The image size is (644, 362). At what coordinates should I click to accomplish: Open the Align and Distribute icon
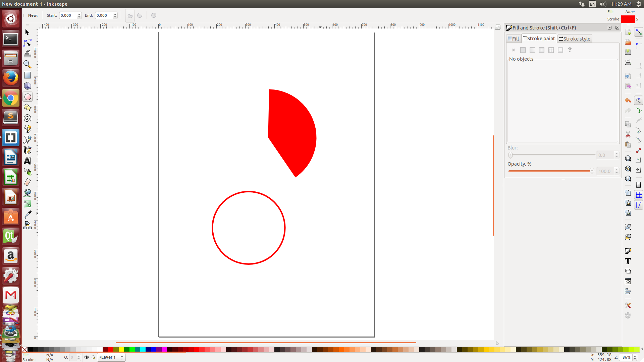pos(628,292)
